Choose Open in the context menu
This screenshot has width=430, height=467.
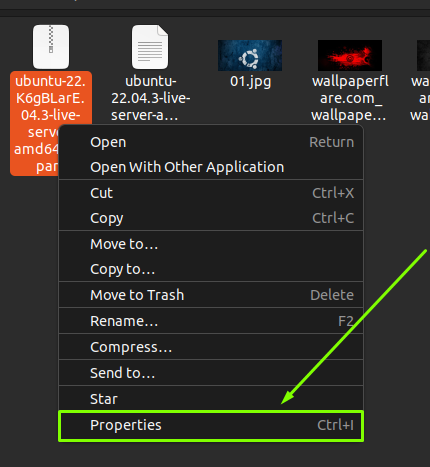pyautogui.click(x=211, y=142)
